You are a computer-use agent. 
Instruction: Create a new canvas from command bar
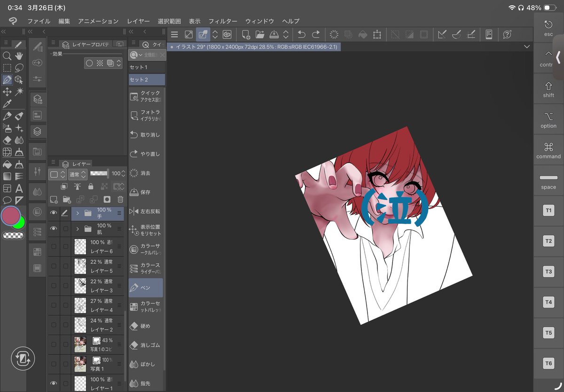point(245,34)
